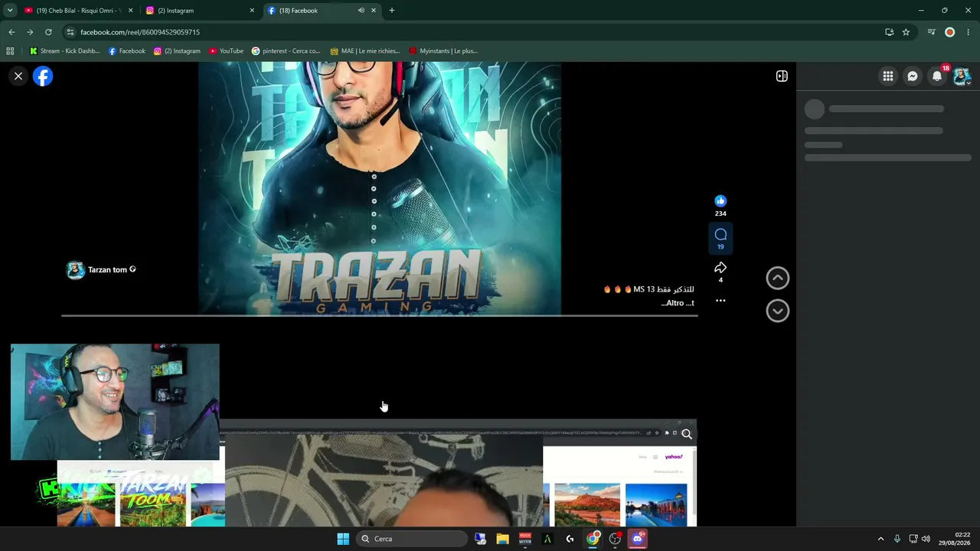Close the Instagram tab

(252, 11)
